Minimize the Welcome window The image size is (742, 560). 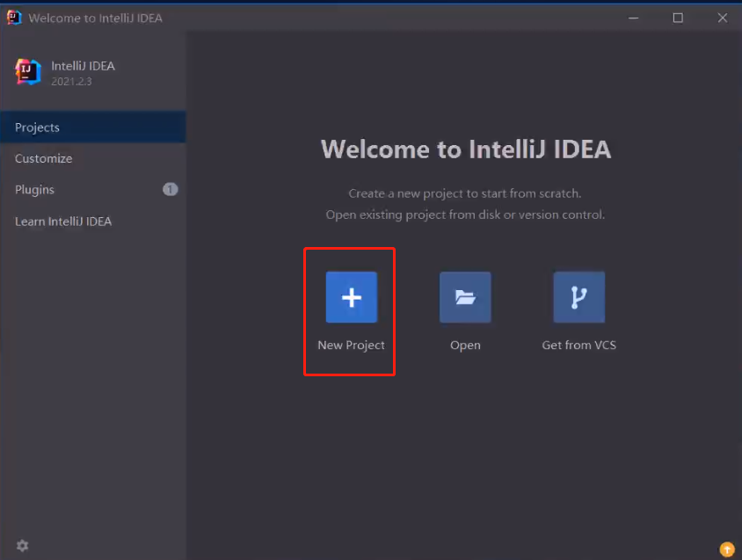tap(633, 18)
